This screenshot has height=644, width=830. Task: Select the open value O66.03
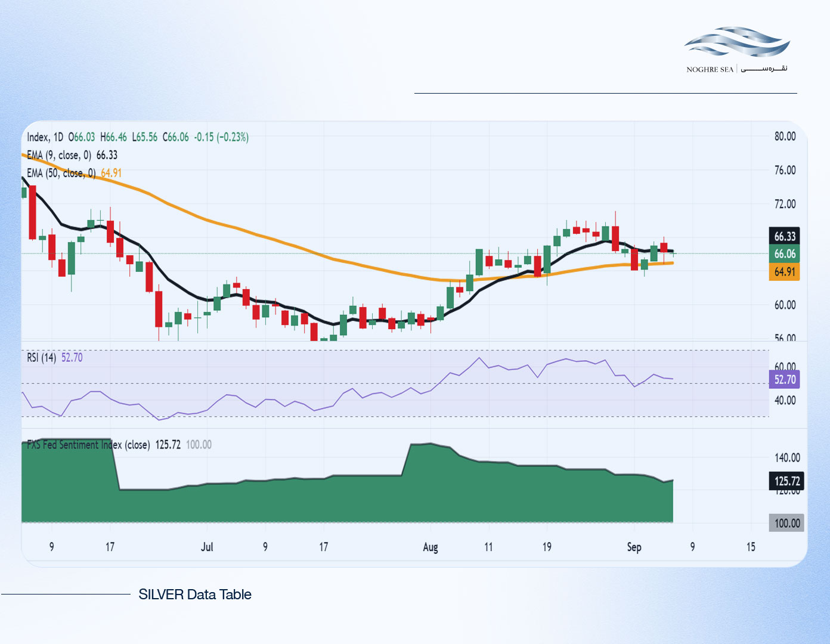pos(82,137)
